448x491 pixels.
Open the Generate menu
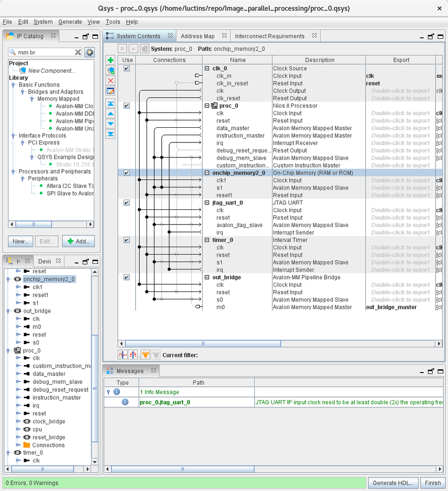70,22
